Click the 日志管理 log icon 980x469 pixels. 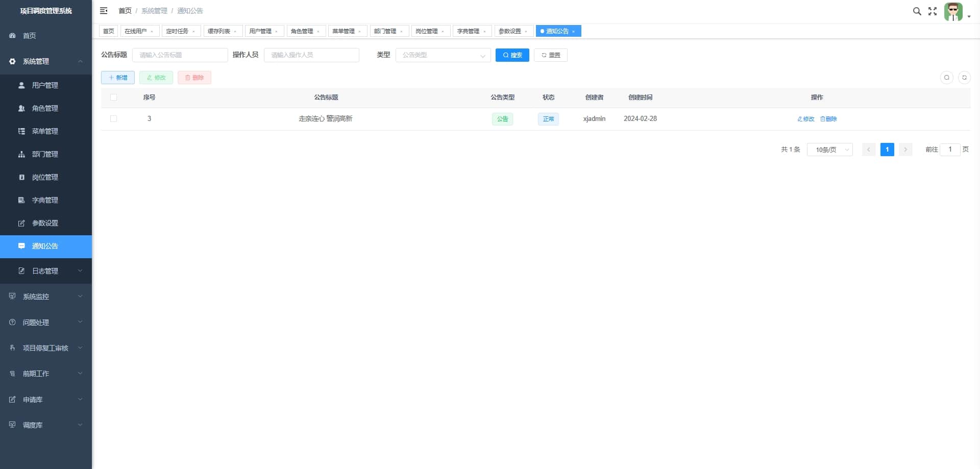pos(21,271)
